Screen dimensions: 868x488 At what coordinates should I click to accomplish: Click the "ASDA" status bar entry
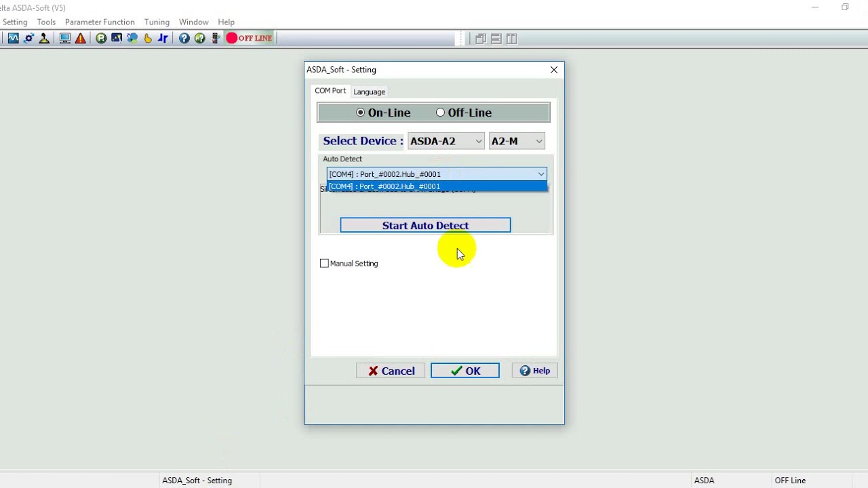click(x=705, y=481)
